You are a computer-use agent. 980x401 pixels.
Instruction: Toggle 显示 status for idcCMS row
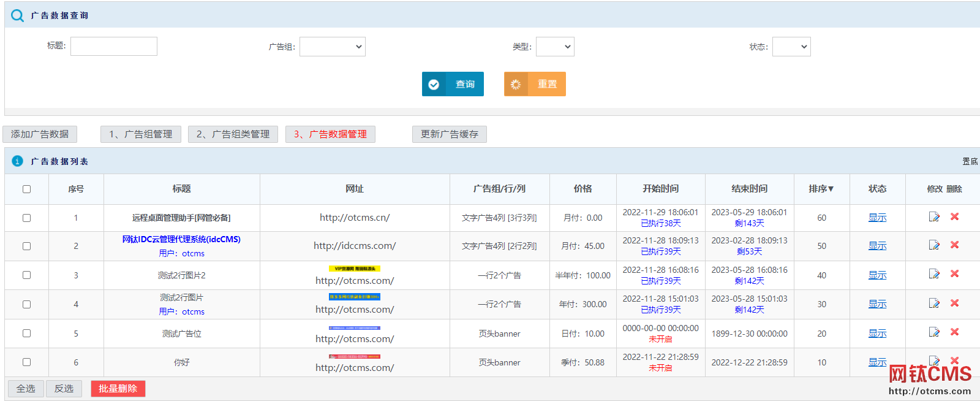point(877,246)
